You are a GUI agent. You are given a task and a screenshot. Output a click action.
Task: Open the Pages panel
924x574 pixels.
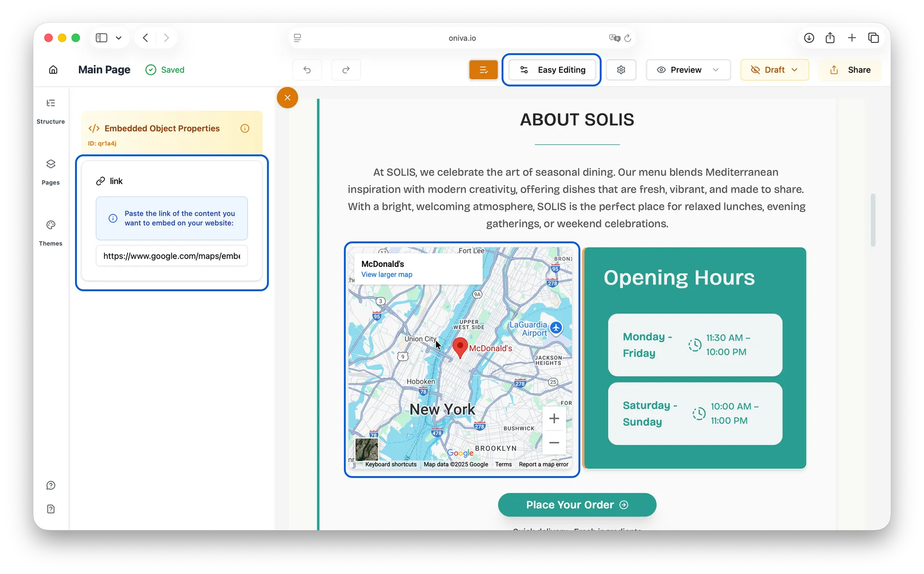51,172
